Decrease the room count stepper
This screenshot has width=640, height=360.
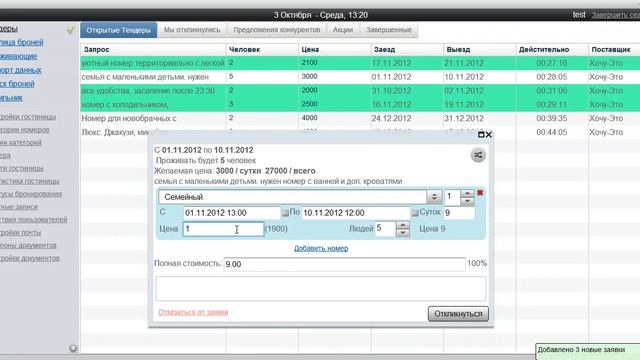467,201
